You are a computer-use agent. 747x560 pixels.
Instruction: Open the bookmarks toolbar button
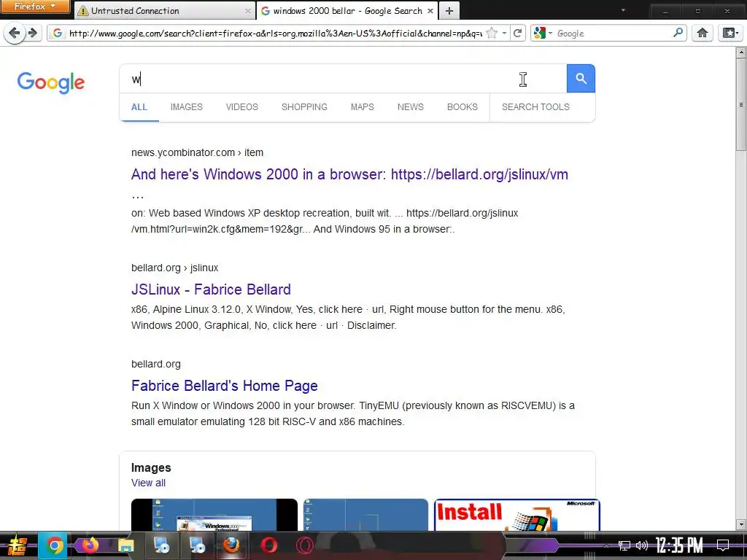click(x=729, y=33)
